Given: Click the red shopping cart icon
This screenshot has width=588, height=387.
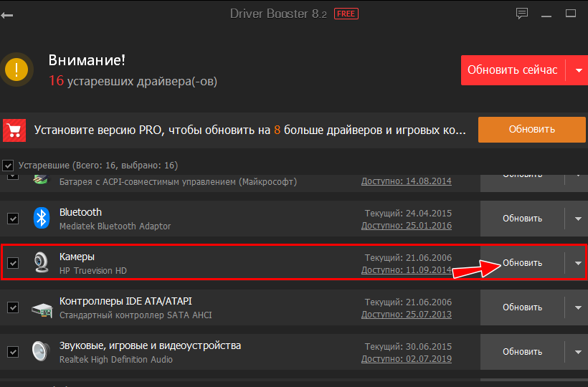Looking at the screenshot, I should (x=14, y=130).
